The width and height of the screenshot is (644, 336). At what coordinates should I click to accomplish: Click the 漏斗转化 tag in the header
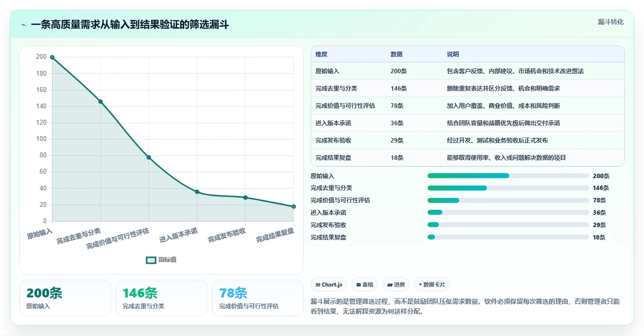[610, 22]
